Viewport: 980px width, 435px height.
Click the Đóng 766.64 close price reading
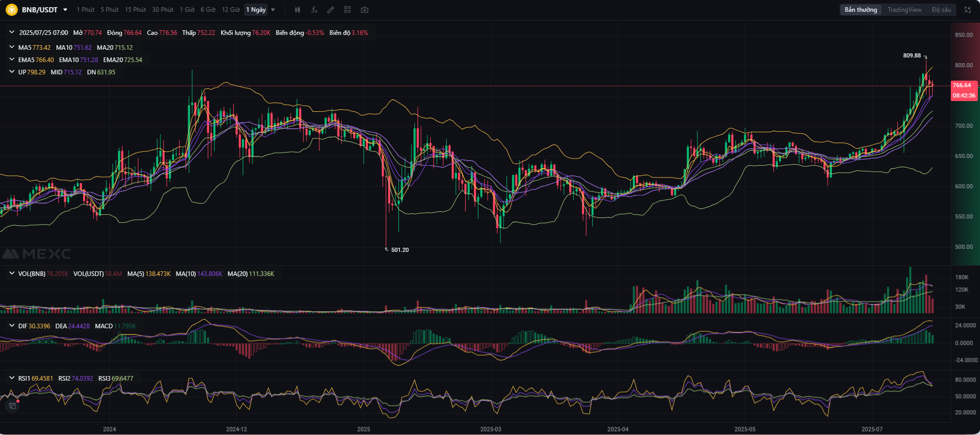click(125, 32)
